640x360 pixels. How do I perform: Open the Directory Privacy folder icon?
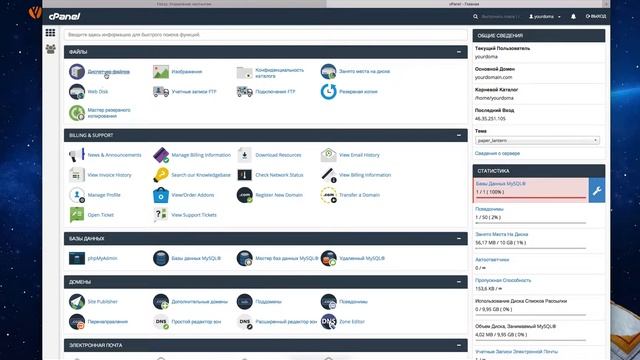(244, 72)
